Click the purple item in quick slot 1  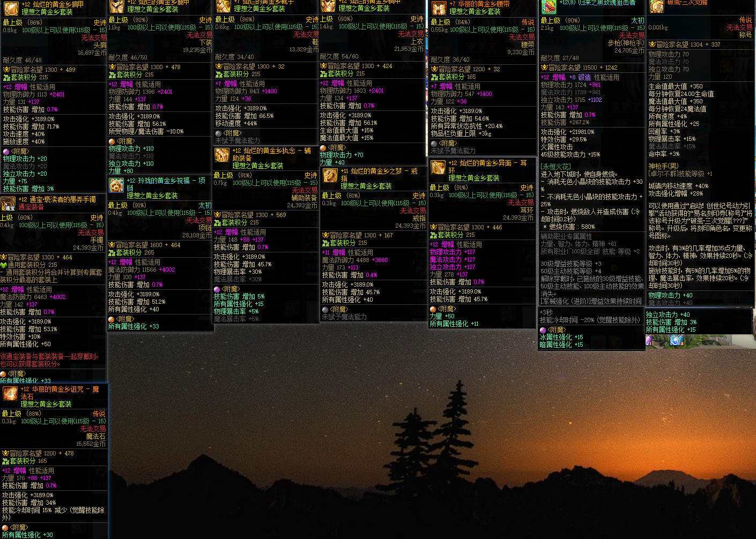click(649, 340)
